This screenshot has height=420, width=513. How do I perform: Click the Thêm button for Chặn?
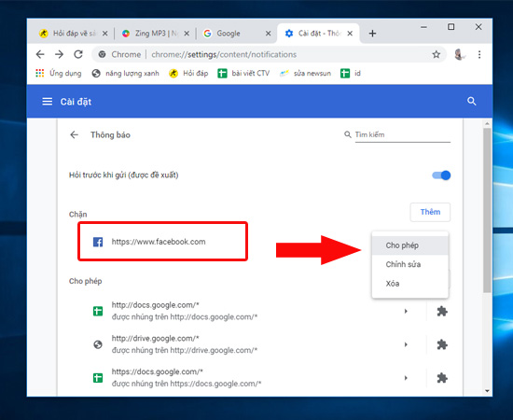tap(430, 212)
